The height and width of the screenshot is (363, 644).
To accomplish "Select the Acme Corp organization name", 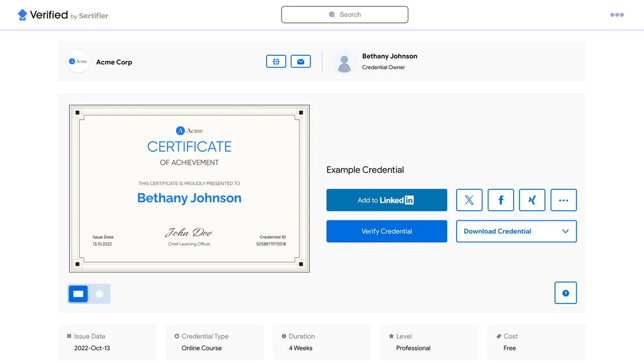I will pos(114,62).
